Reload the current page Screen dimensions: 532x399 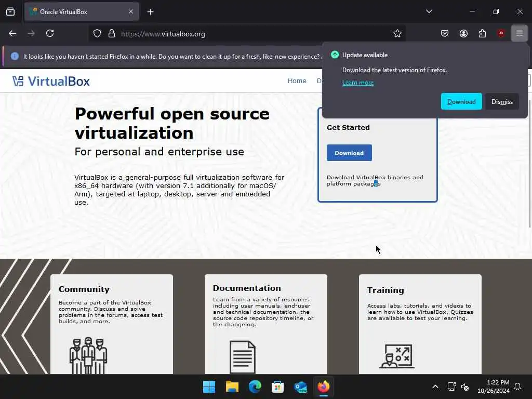50,33
